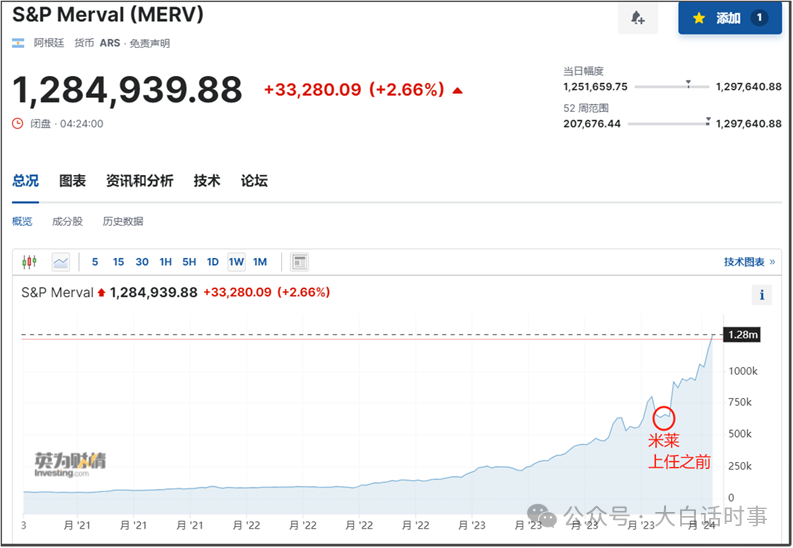
Task: Open the 技术 tab
Action: (207, 181)
